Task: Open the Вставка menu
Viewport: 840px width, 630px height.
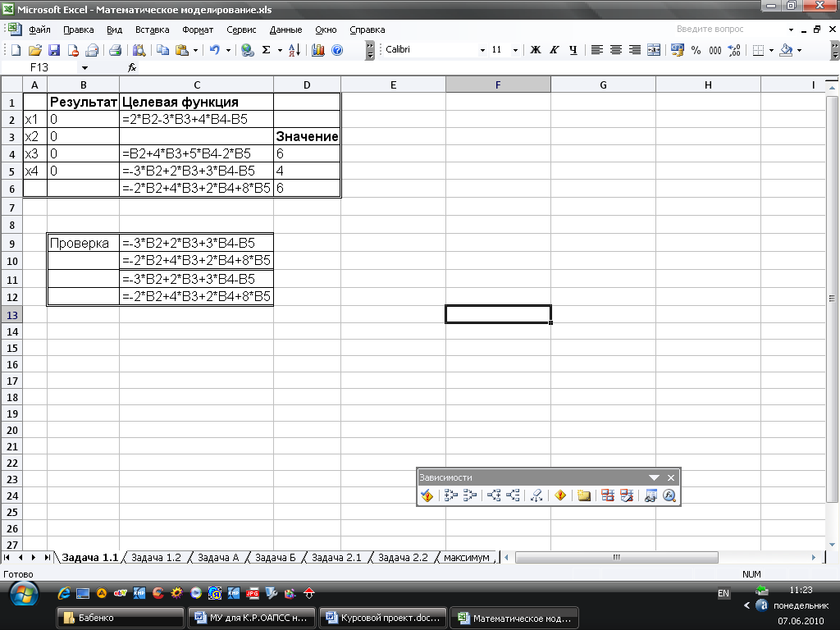Action: (152, 30)
